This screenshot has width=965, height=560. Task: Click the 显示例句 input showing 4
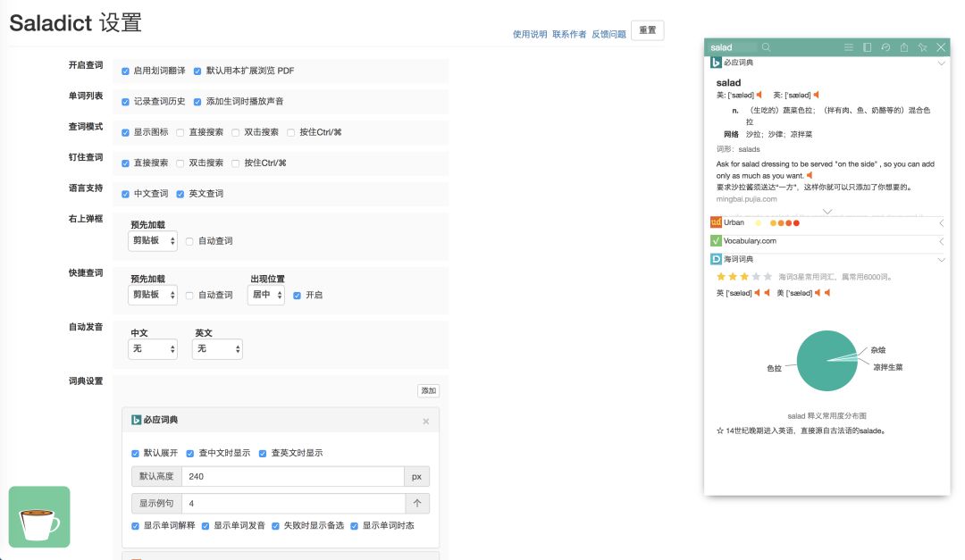pos(294,504)
